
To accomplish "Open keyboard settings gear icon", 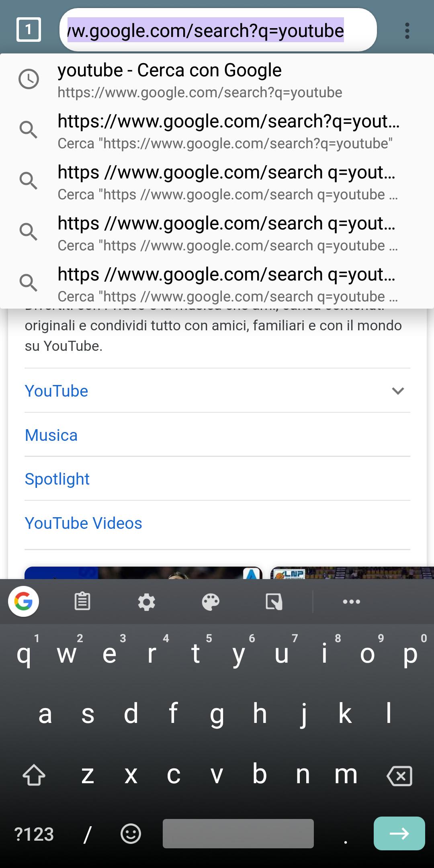I will (x=146, y=602).
